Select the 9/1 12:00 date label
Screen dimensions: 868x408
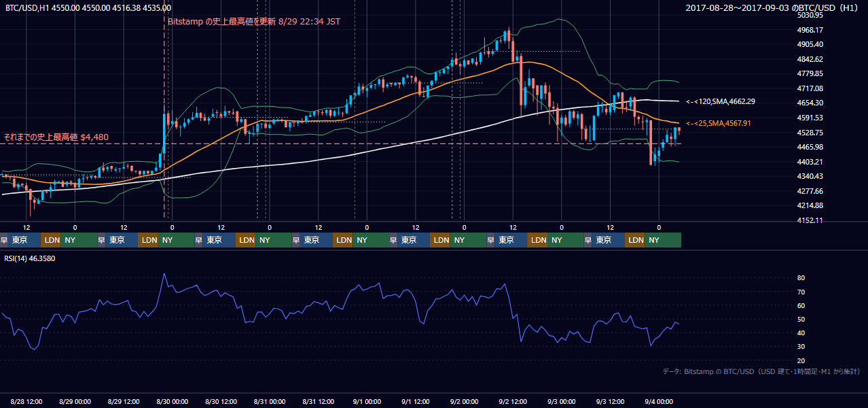pos(416,401)
